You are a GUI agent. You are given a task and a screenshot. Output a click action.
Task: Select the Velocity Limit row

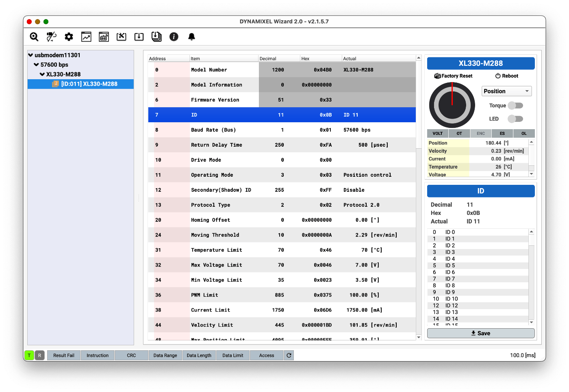(x=282, y=325)
